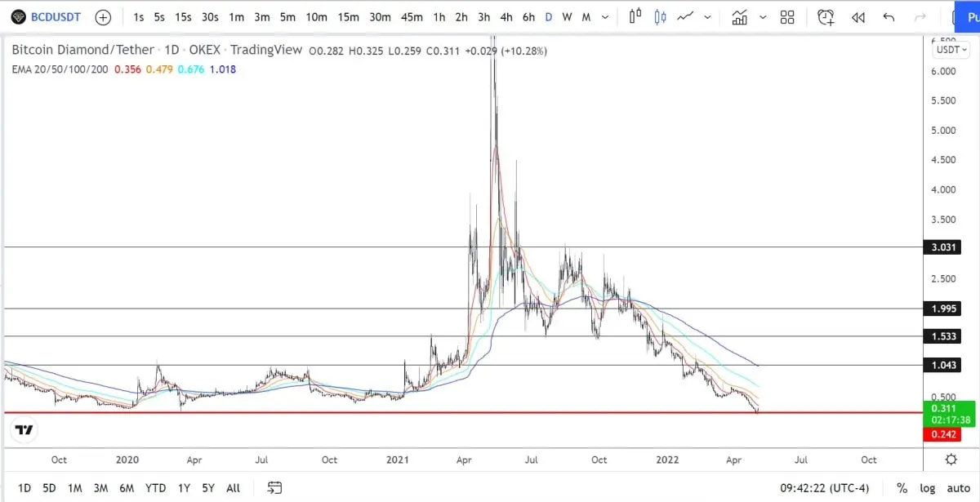This screenshot has height=502, width=980.
Task: Select the 1.043 horizontal line price label
Action: click(943, 365)
